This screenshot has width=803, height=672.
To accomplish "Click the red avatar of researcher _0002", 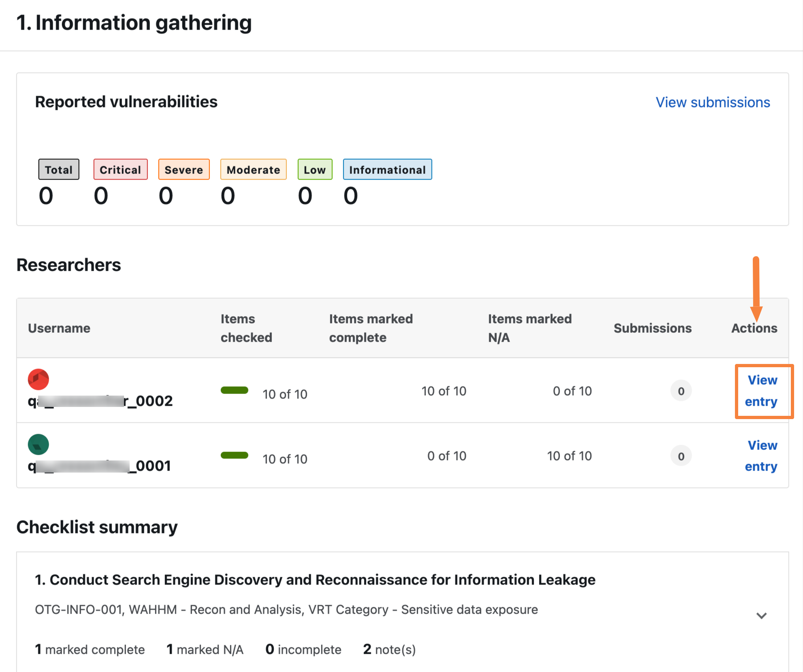I will coord(38,379).
